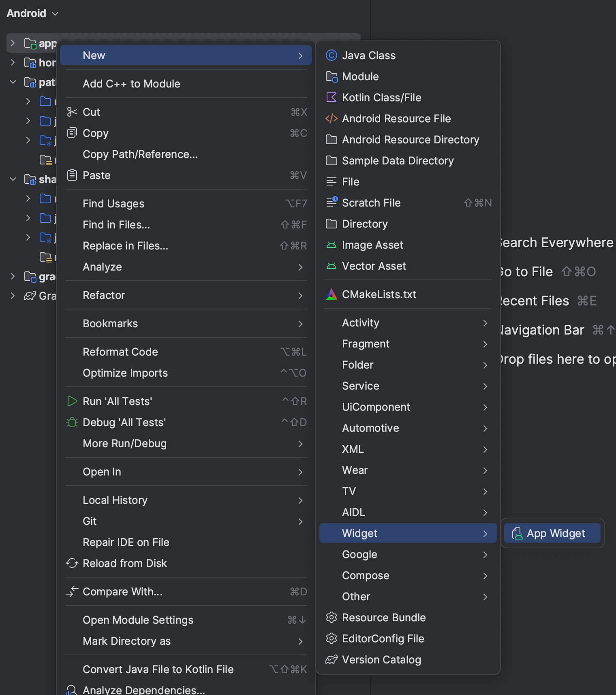Choose Optimize Imports entry
616x695 pixels.
tap(186, 373)
